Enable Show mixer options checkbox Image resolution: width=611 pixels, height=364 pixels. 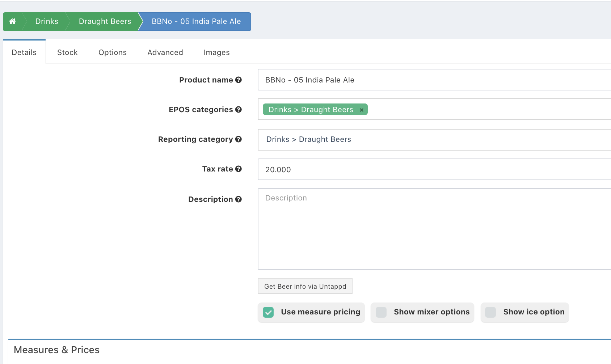pyautogui.click(x=381, y=312)
